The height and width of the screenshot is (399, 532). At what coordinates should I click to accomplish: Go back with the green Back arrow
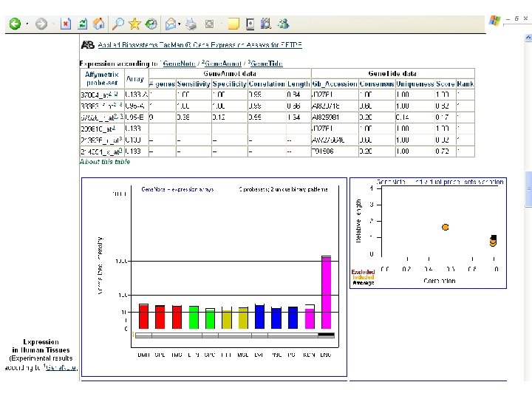[15, 24]
